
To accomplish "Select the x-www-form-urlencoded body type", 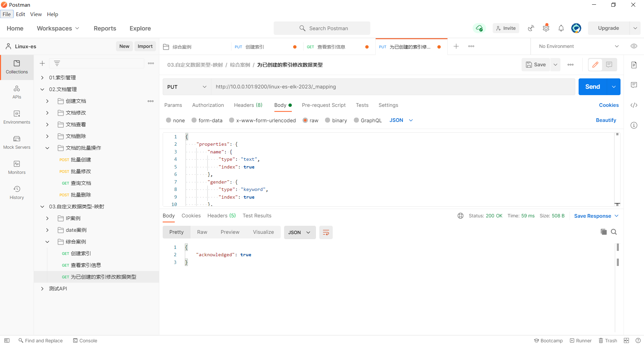I will pos(262,120).
